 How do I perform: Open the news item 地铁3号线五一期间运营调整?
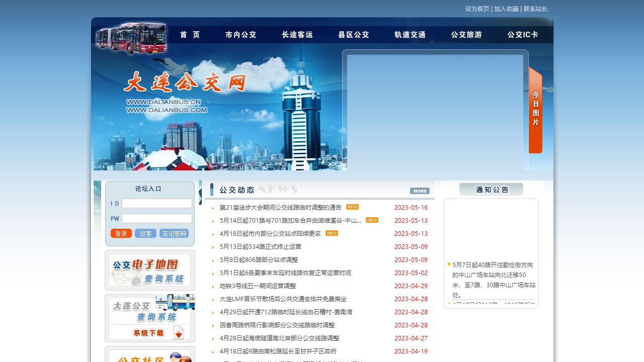258,286
